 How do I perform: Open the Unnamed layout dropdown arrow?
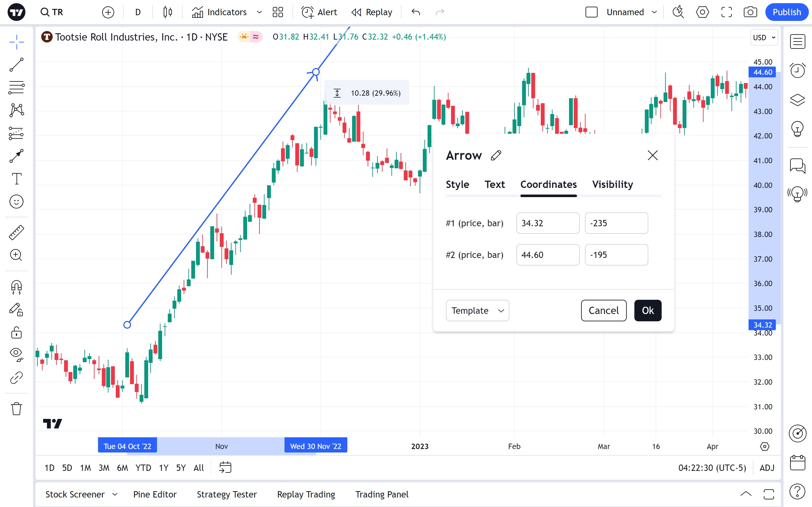(x=654, y=12)
